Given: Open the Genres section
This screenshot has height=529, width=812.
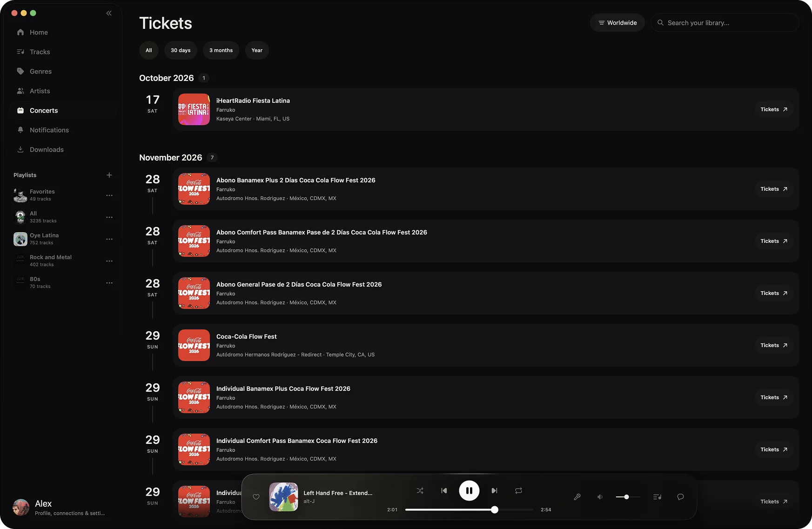Looking at the screenshot, I should tap(63, 71).
